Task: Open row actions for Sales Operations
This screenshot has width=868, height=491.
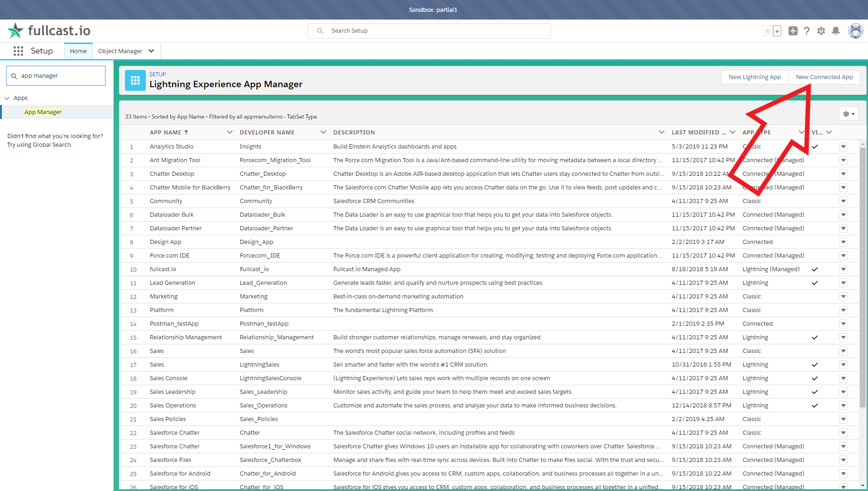Action: click(843, 406)
